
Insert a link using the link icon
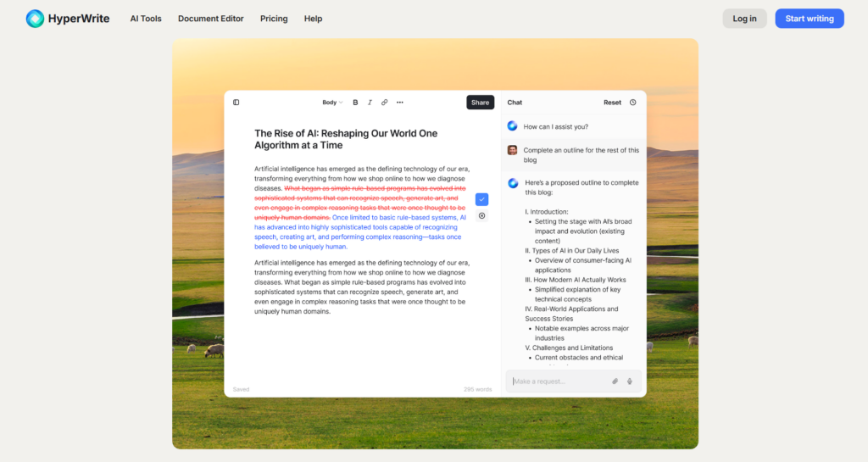tap(384, 103)
